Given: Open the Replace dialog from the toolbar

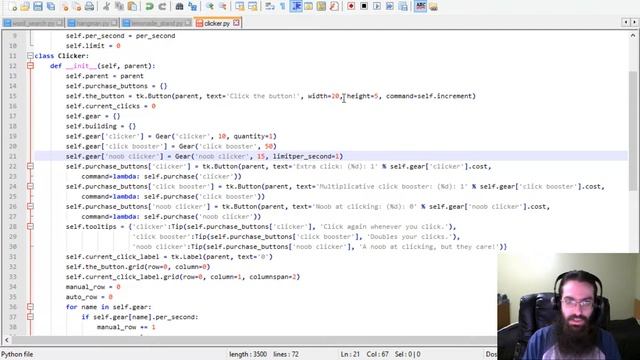Looking at the screenshot, I should click(x=192, y=6).
